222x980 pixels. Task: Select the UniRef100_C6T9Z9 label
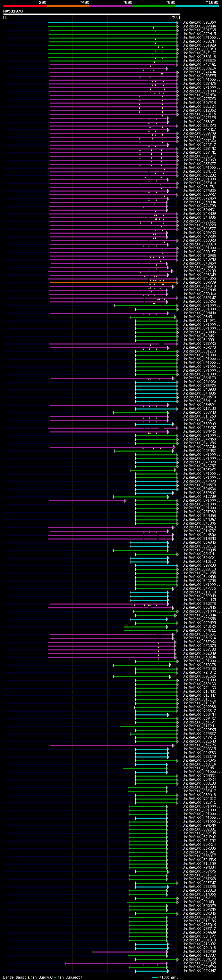199,45
